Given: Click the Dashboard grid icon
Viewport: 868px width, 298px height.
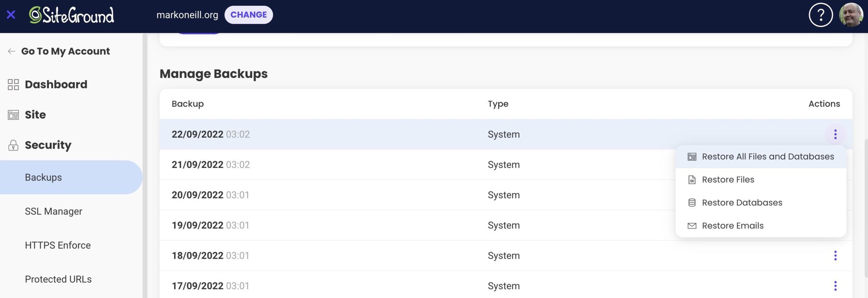Looking at the screenshot, I should pos(13,84).
